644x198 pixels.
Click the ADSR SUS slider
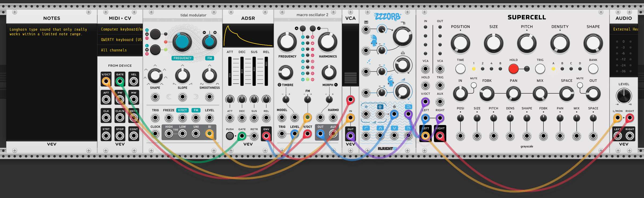point(254,71)
